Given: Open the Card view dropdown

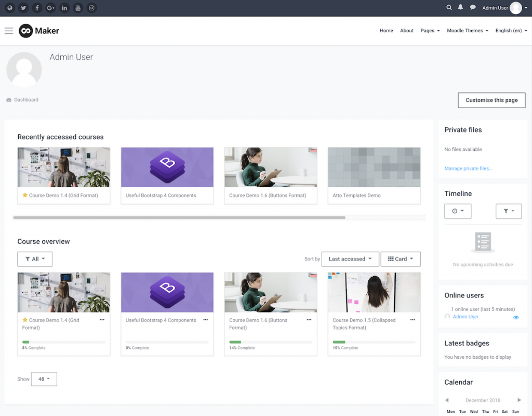Looking at the screenshot, I should (401, 259).
